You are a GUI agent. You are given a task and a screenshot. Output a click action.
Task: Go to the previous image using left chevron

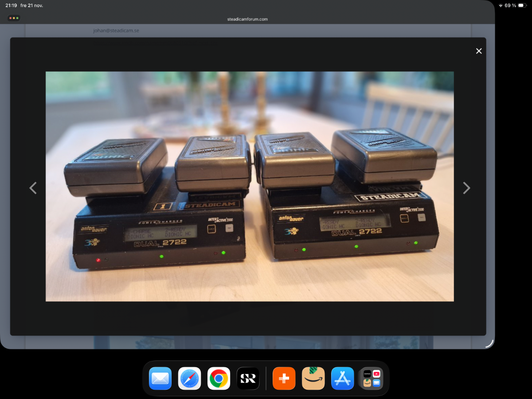33,188
